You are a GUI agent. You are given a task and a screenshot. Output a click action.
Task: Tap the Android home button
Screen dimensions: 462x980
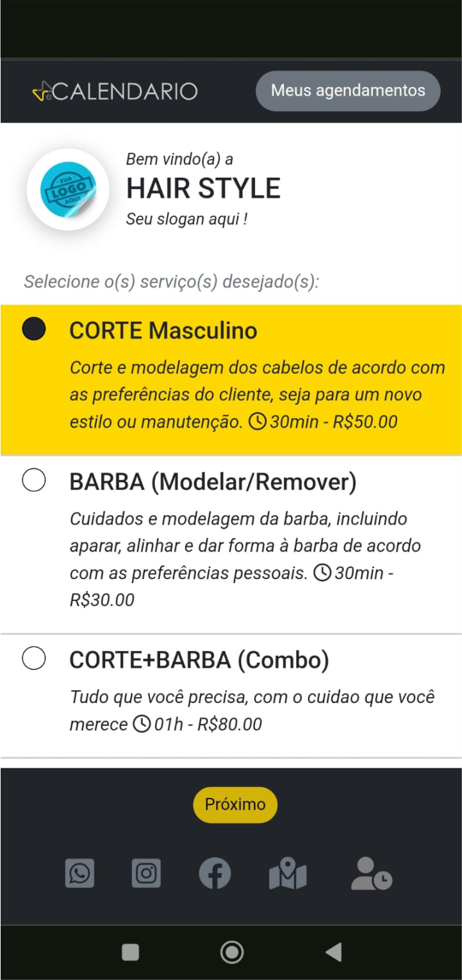pos(231,952)
